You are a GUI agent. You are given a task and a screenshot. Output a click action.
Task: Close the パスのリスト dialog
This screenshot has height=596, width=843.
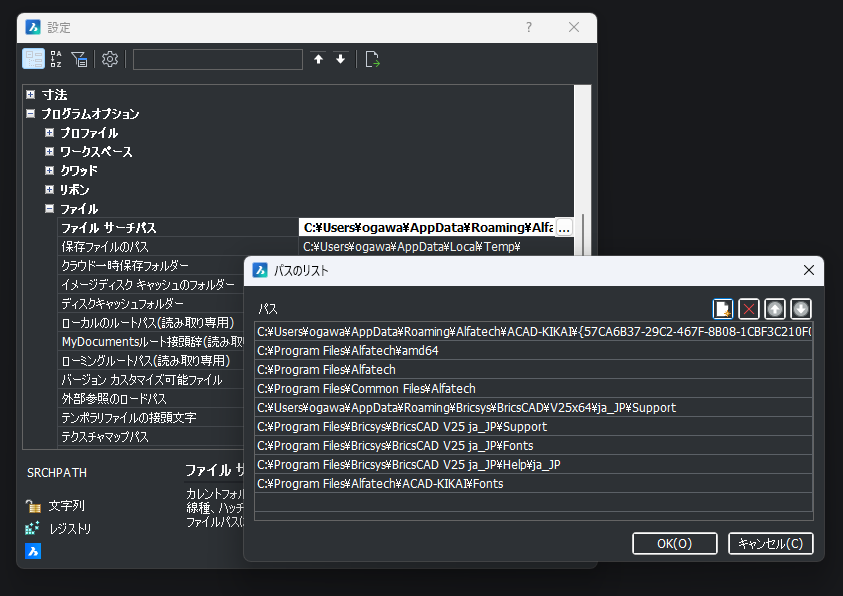tap(809, 270)
